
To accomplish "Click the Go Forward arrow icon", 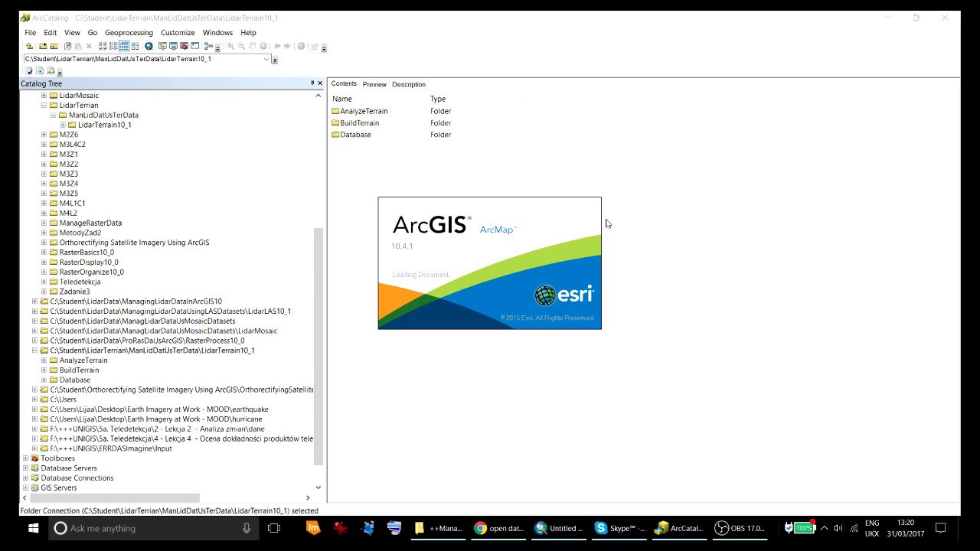I will [287, 47].
